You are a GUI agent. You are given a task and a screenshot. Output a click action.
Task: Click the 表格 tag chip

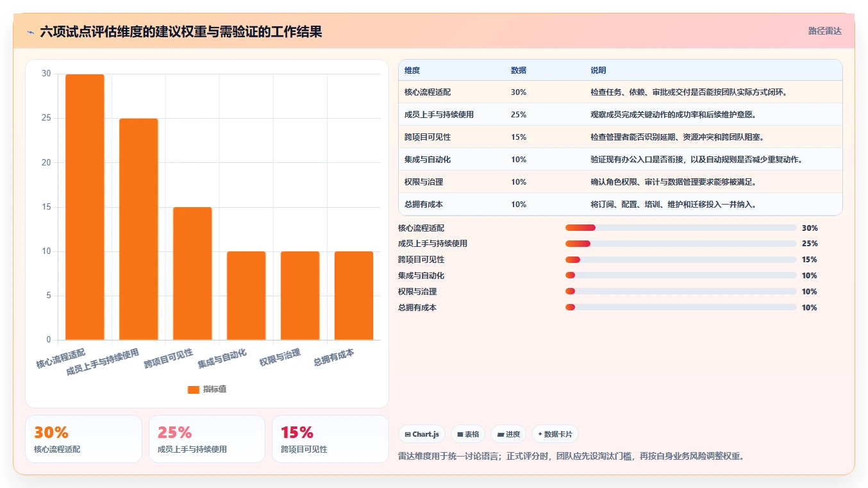pyautogui.click(x=468, y=434)
